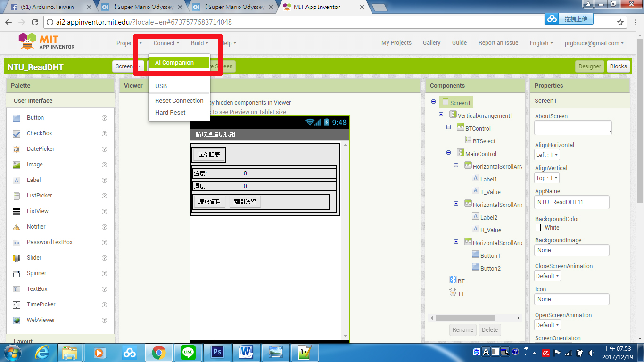The height and width of the screenshot is (362, 644).
Task: Click the DatePicker palette icon
Action: pos(17,149)
